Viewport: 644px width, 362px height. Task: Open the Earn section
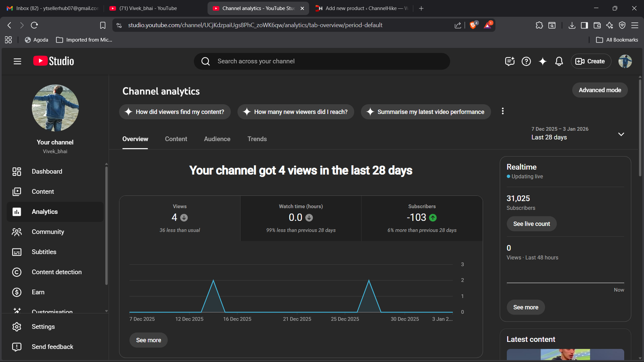click(x=38, y=292)
